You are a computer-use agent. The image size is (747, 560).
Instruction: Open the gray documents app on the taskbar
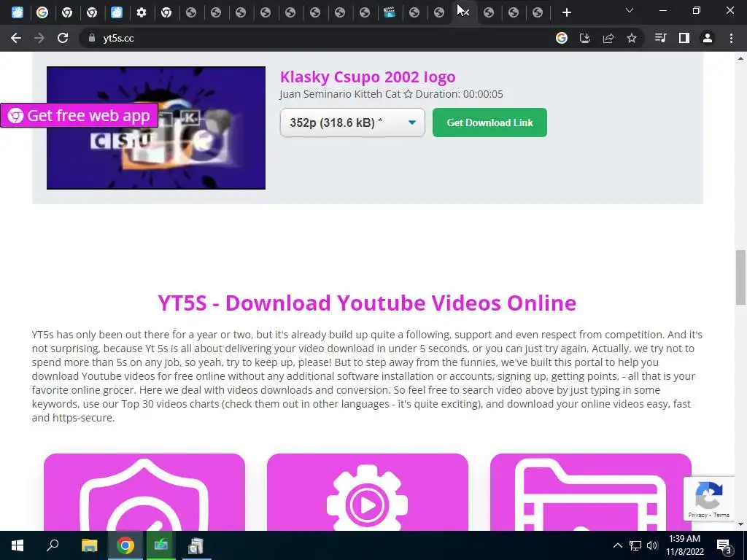point(196,545)
